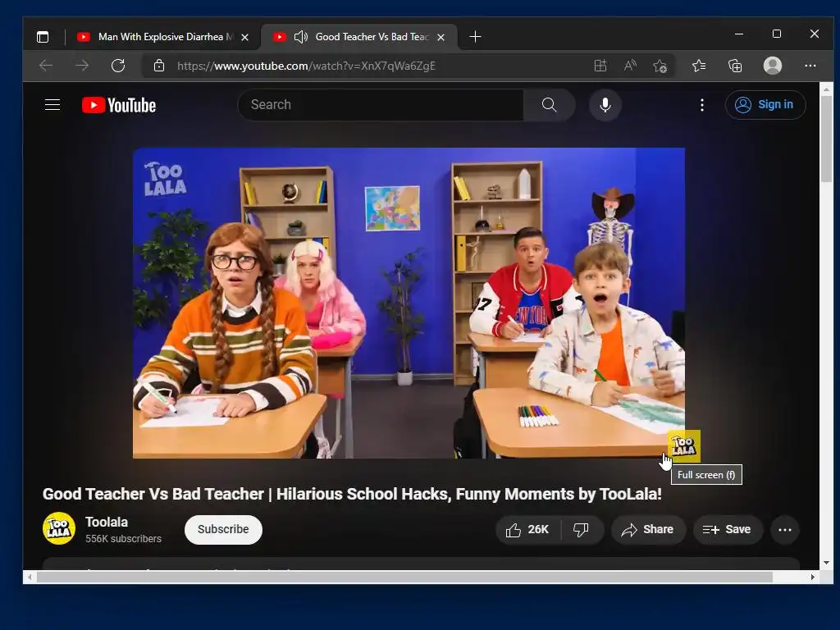Dislike this video
Image resolution: width=840 pixels, height=630 pixels.
coord(582,530)
